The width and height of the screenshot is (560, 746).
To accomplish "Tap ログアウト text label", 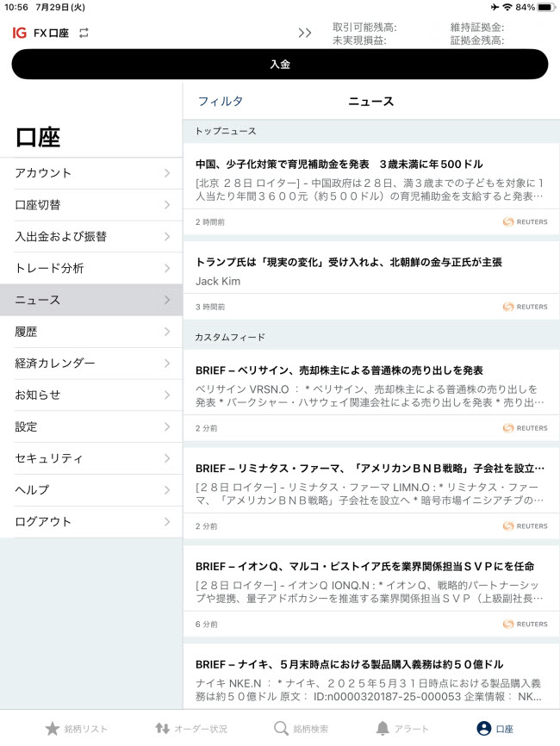I will coord(43,522).
